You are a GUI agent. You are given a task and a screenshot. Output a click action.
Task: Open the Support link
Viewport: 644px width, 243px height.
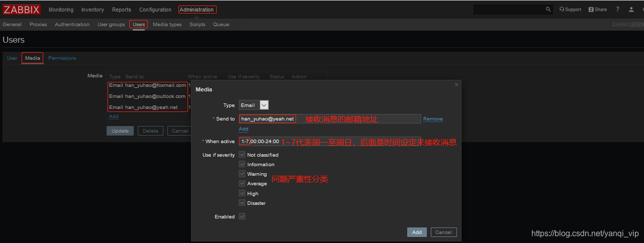click(x=570, y=10)
